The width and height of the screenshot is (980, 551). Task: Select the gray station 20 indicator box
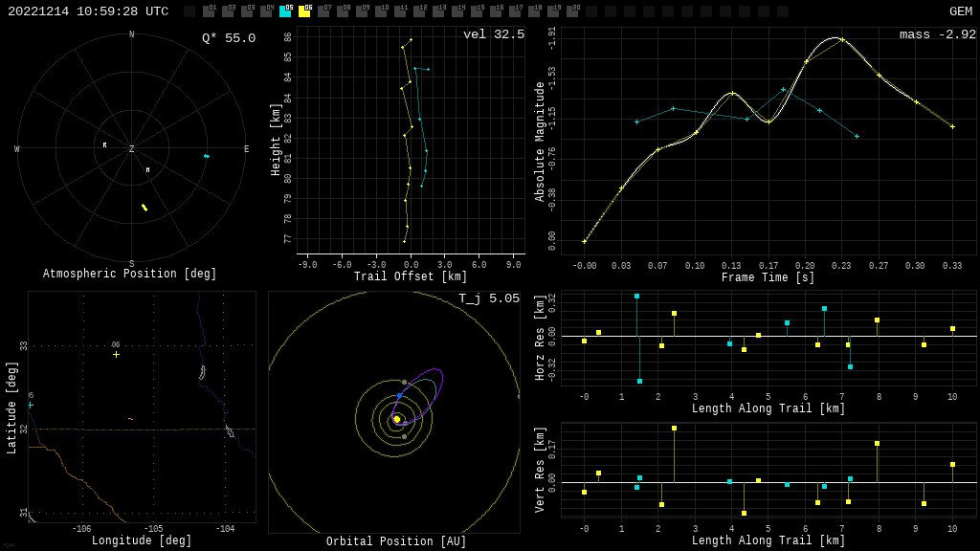click(x=572, y=11)
